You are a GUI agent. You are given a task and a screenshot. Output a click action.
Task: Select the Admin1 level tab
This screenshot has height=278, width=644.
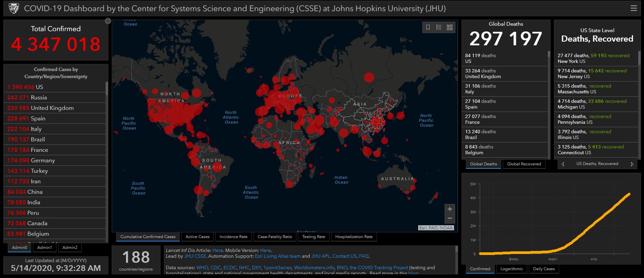tap(44, 248)
